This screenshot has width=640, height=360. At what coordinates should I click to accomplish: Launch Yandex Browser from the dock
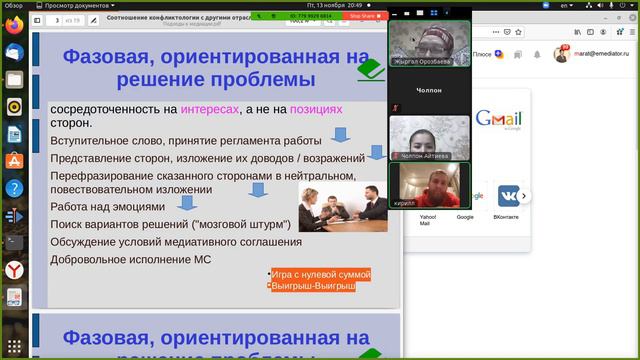[14, 270]
